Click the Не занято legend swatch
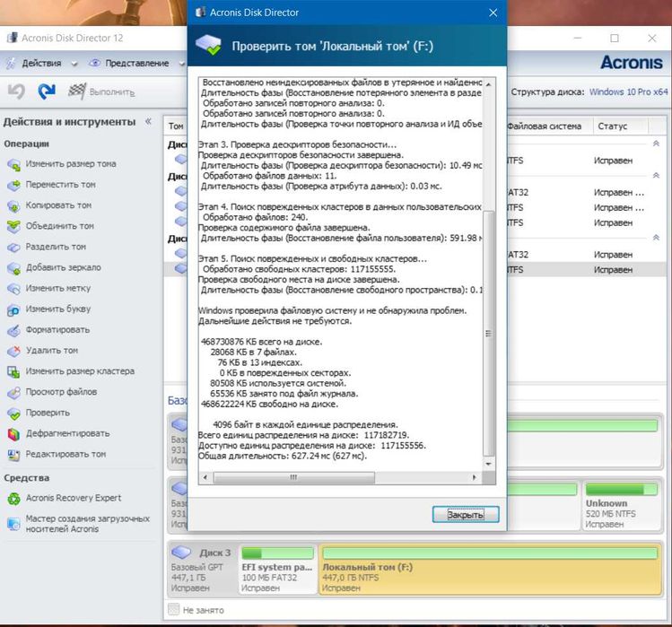The width and height of the screenshot is (672, 627). point(173,609)
